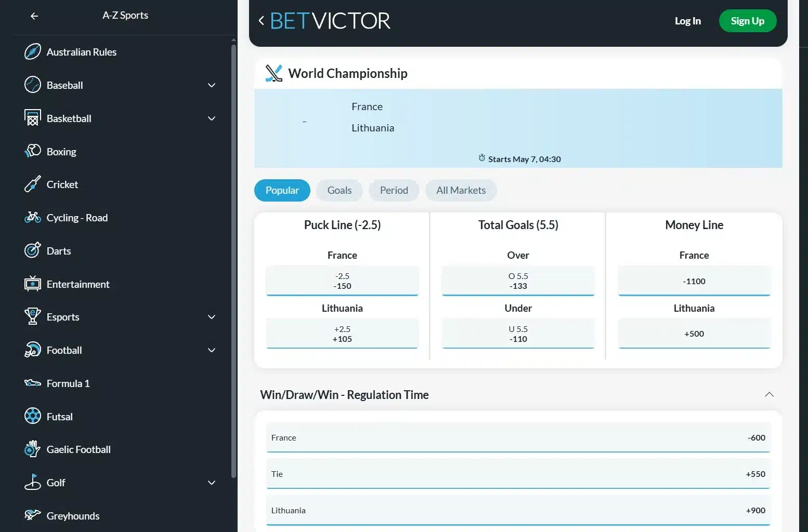Click the green Sign Up button
This screenshot has width=808, height=532.
(x=748, y=21)
